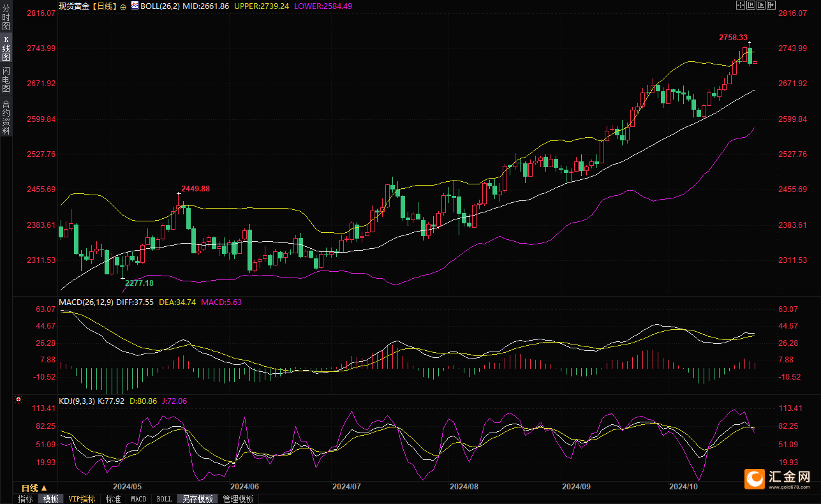The width and height of the screenshot is (821, 504).
Task: Open the VIP指标 tab
Action: pos(82,499)
